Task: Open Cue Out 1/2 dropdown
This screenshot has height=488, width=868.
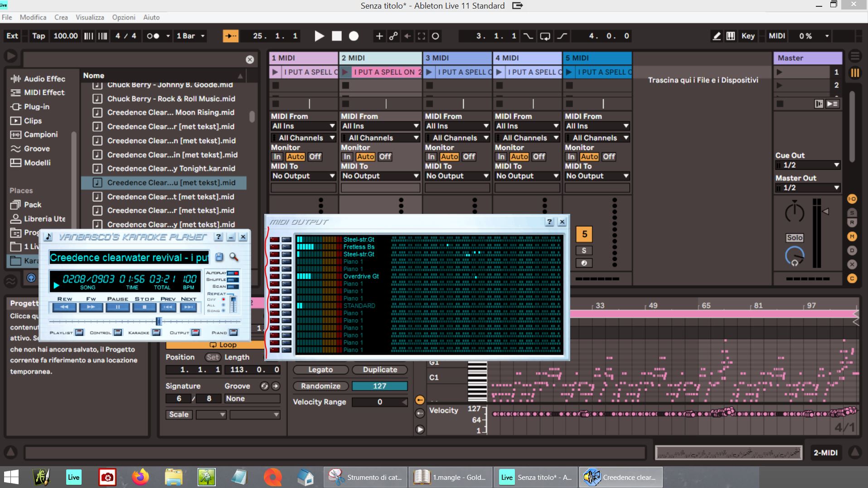Action: (808, 165)
